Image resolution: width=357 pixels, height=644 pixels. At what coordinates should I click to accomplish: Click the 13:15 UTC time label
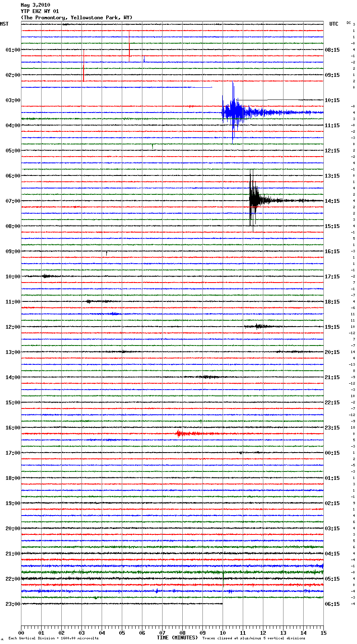[332, 176]
